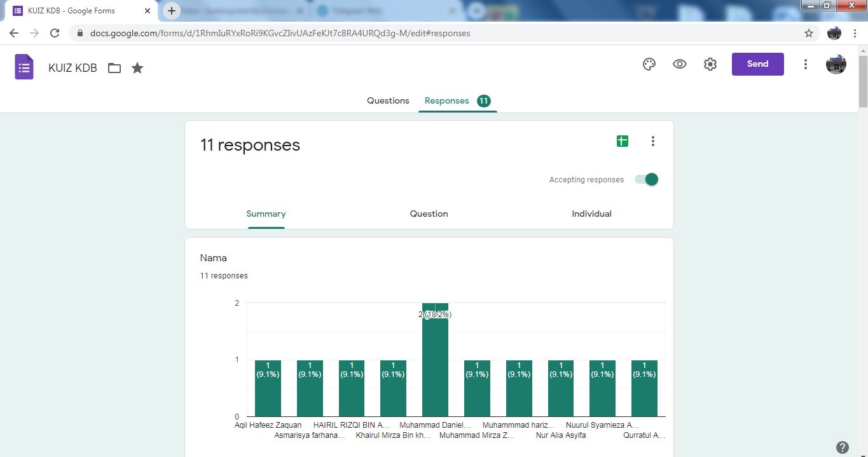Open a new browser tab
868x457 pixels.
pos(172,11)
